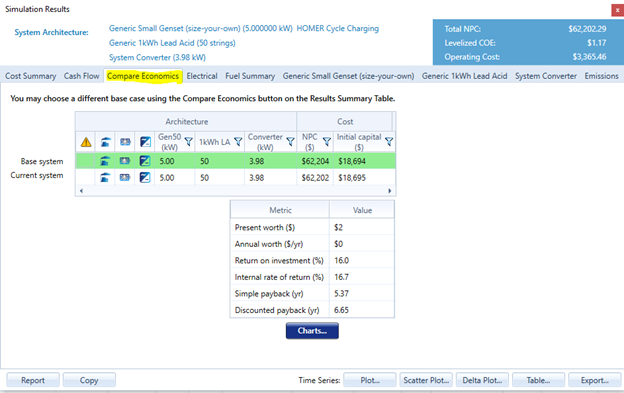
Task: Open the Electrical tab
Action: [x=202, y=76]
